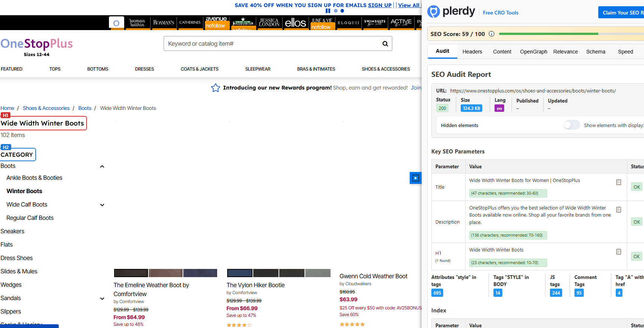This screenshot has height=328, width=644.
Task: Open Ankle Boots & Booties category
Action: click(34, 178)
